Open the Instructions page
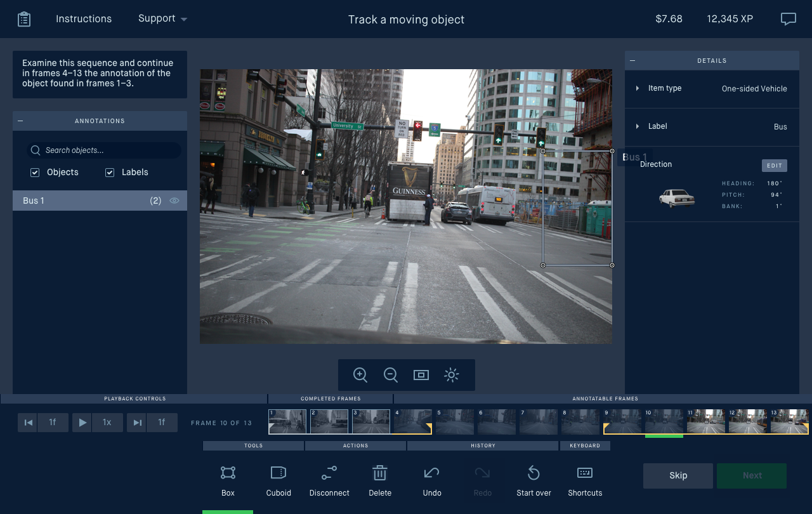The width and height of the screenshot is (812, 514). click(x=84, y=19)
